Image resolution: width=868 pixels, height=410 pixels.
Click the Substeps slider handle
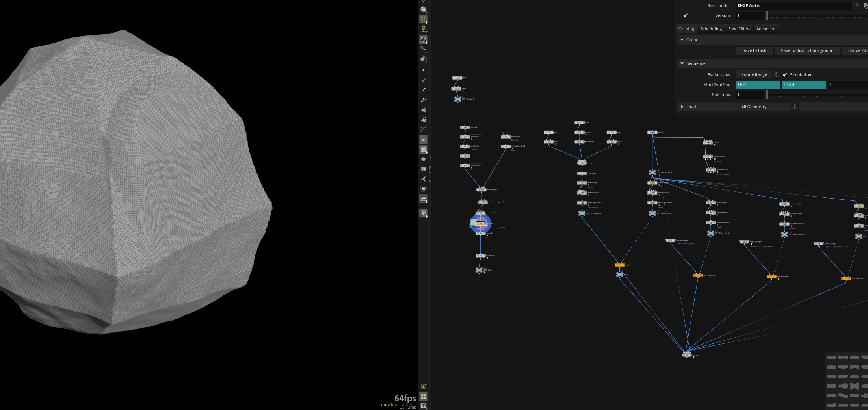pos(767,95)
